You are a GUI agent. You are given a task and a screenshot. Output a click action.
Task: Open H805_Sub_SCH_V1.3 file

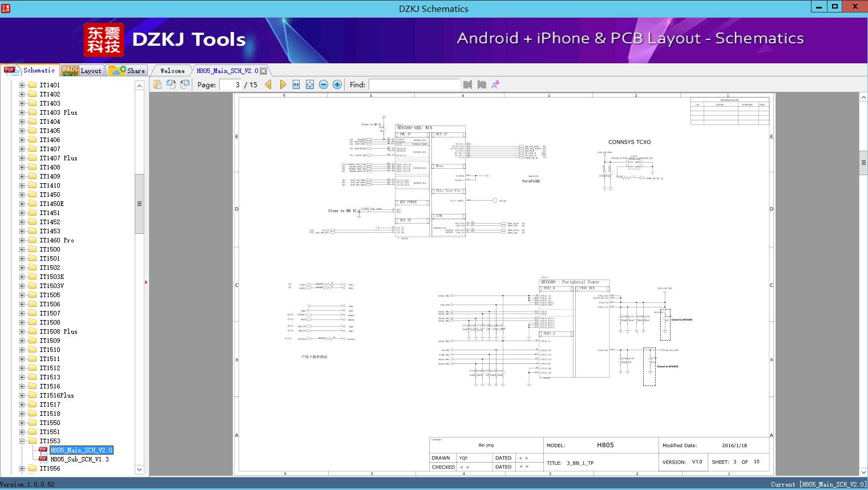[x=79, y=459]
